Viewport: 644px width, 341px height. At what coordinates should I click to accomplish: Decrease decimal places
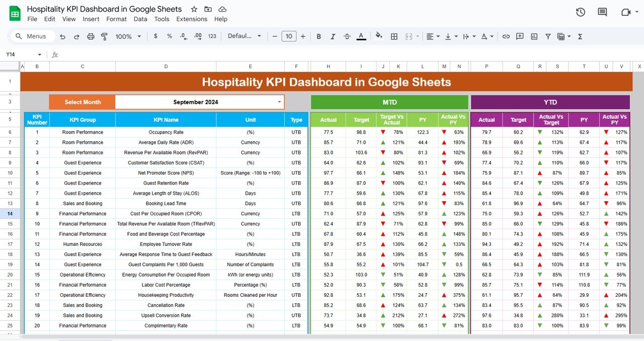click(184, 36)
